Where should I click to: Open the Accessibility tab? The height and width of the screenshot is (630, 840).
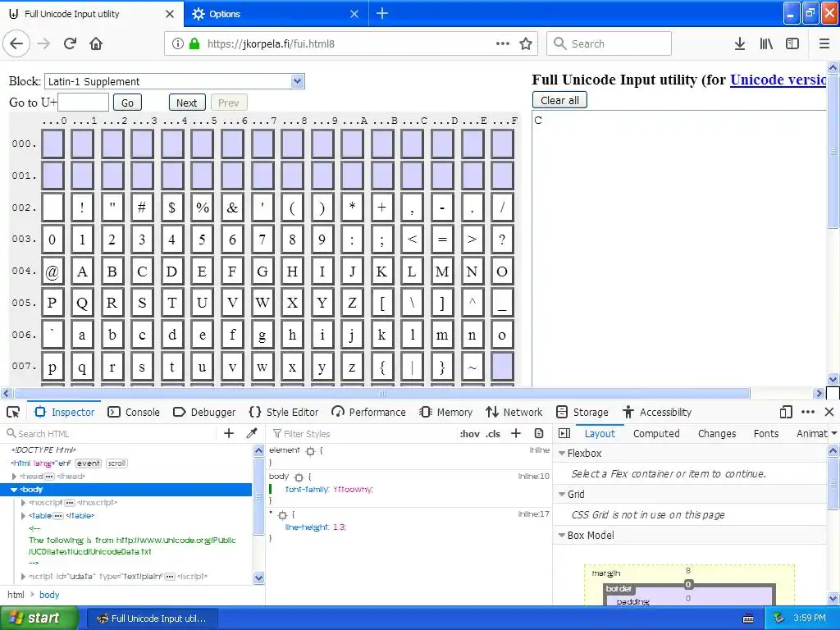pos(657,412)
